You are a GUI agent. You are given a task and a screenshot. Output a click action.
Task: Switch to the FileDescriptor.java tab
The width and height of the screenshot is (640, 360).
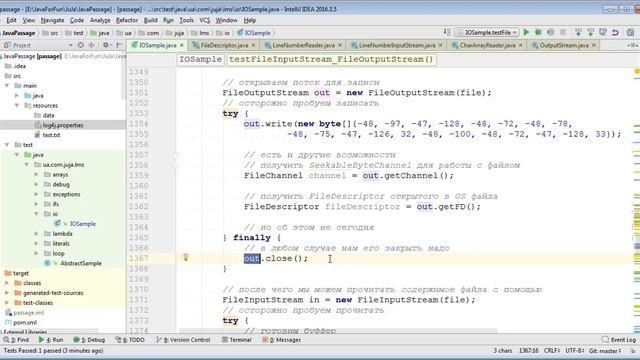point(224,45)
